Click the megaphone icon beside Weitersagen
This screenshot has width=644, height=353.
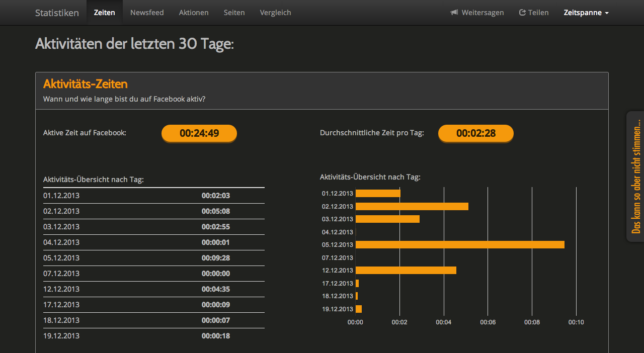click(454, 13)
